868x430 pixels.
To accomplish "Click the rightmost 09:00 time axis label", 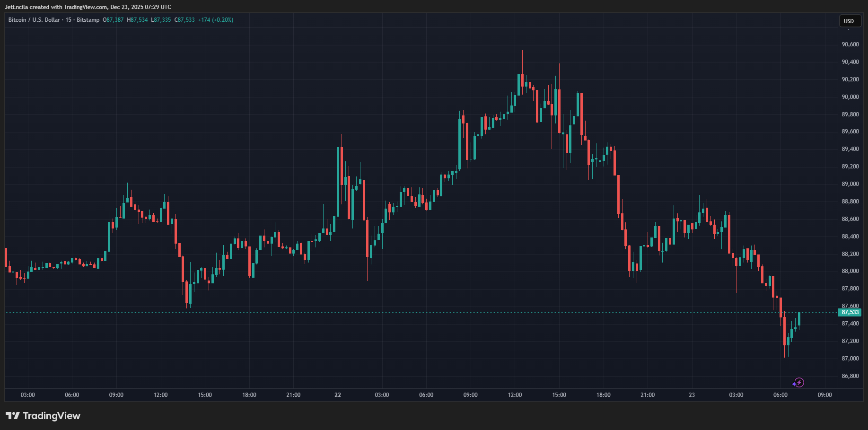I will [x=824, y=395].
